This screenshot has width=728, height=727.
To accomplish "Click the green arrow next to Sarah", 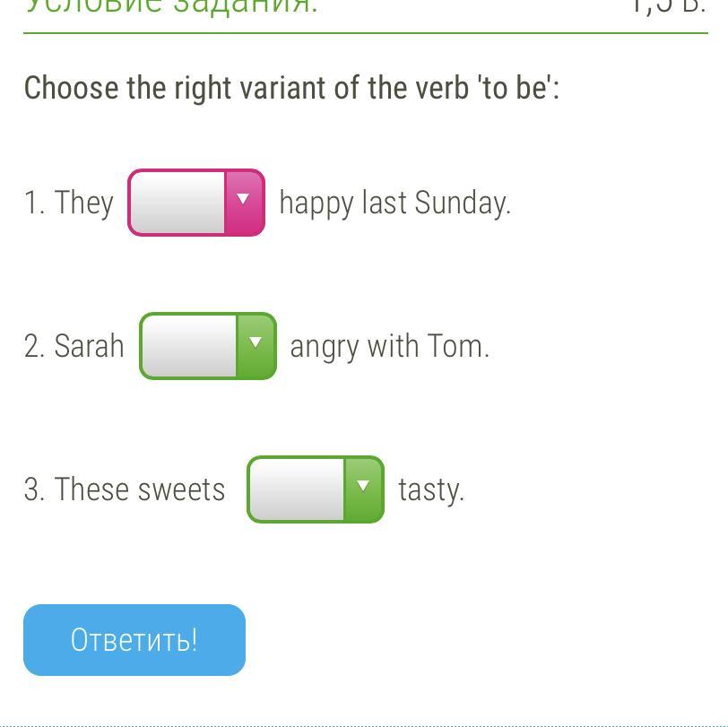I will [x=256, y=346].
